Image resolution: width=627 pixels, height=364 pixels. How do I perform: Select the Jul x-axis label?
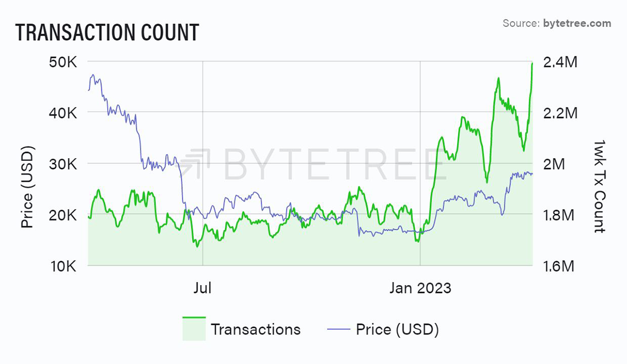(x=202, y=287)
